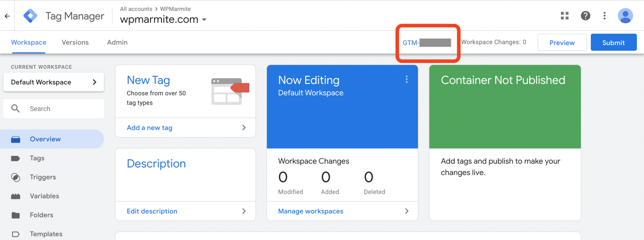Click the Variables sidebar icon
This screenshot has width=644, height=240.
pyautogui.click(x=16, y=196)
